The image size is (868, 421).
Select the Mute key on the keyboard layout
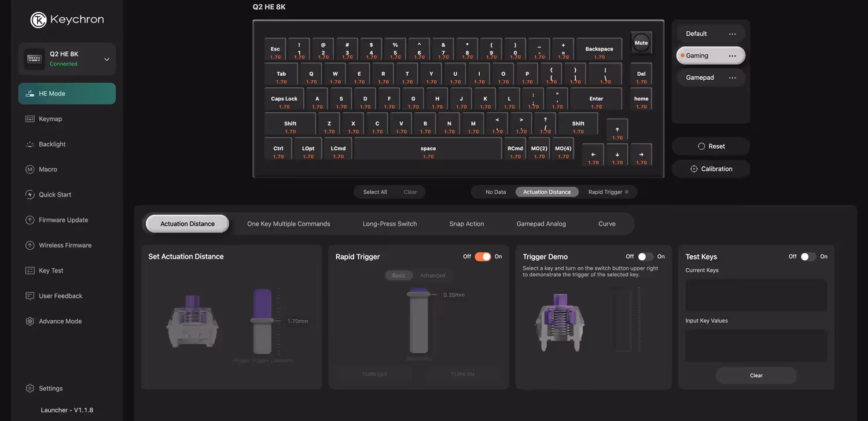pyautogui.click(x=641, y=42)
